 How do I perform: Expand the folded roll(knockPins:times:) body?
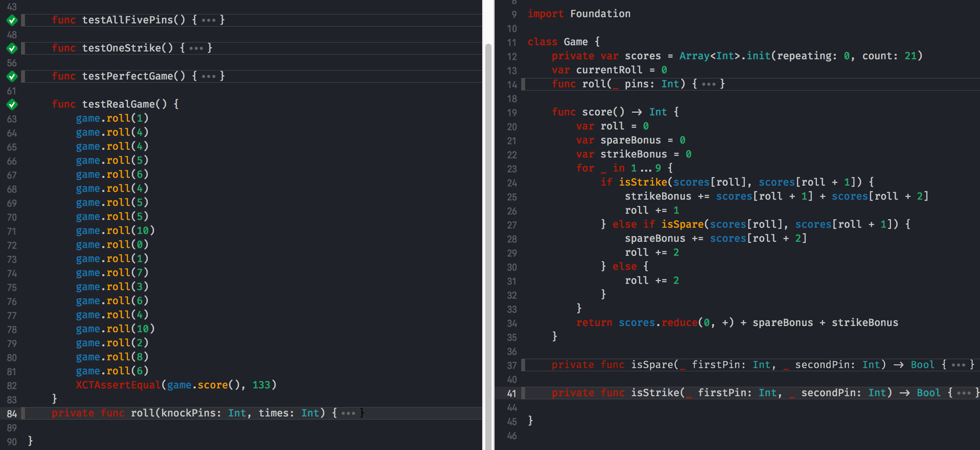point(348,413)
